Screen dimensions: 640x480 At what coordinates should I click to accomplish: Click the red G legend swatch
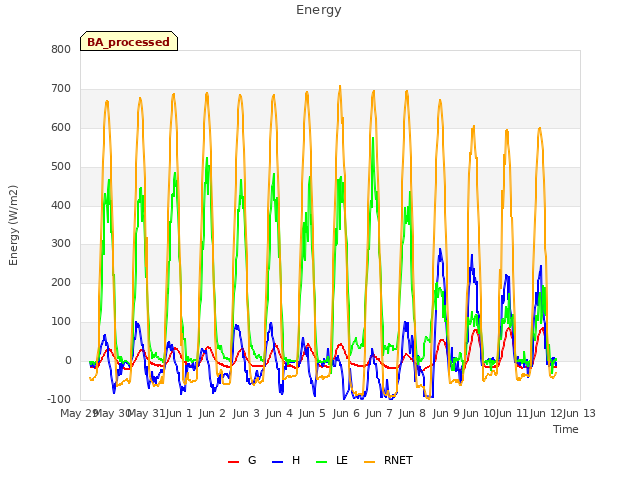233,462
